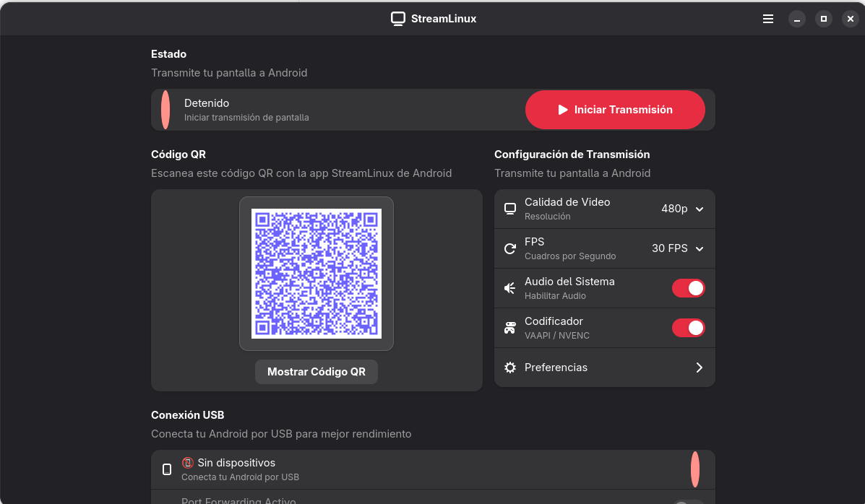Image resolution: width=865 pixels, height=504 pixels.
Task: Minimize the StreamLinux window
Action: (796, 19)
